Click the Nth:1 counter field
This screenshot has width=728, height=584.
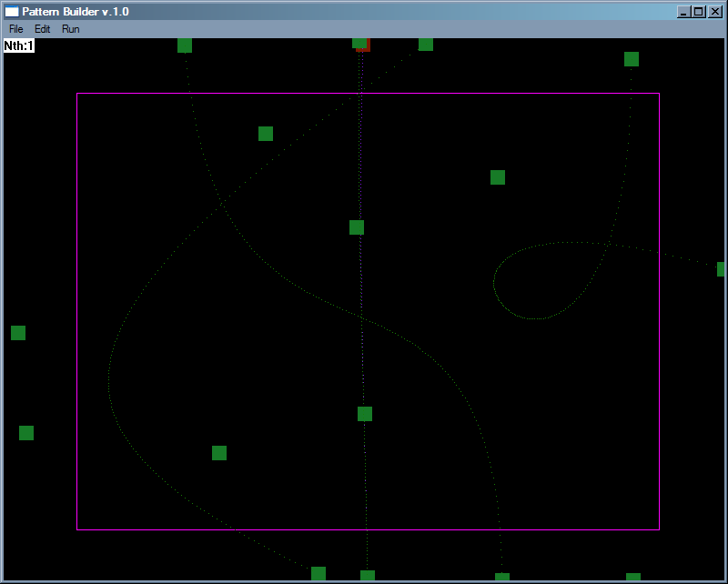(x=20, y=44)
